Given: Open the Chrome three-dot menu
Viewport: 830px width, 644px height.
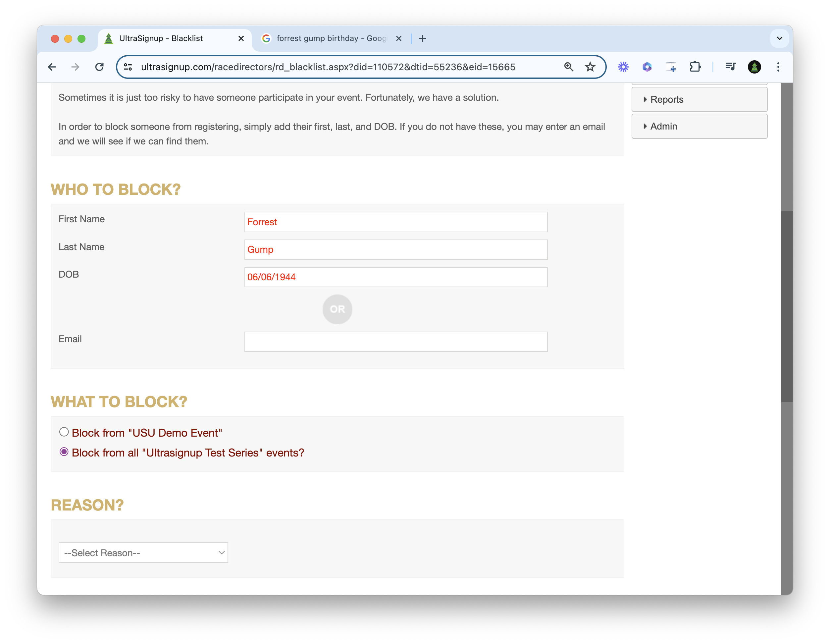Looking at the screenshot, I should pyautogui.click(x=778, y=67).
